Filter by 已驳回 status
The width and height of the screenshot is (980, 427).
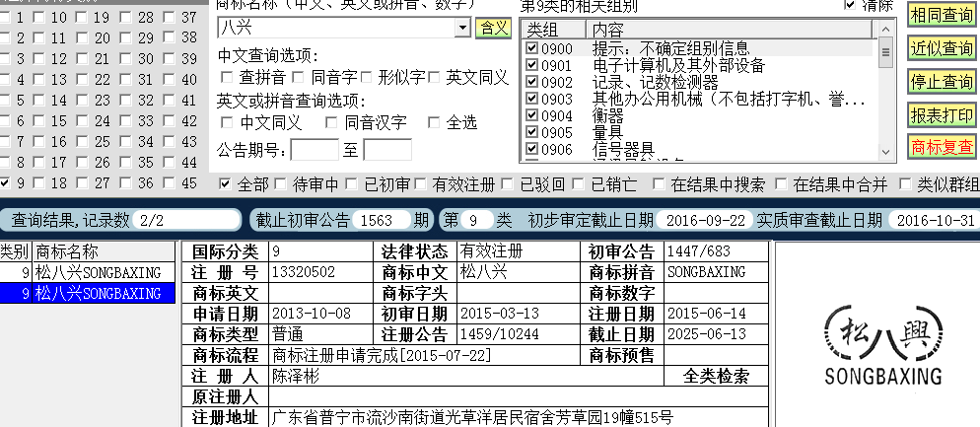(x=508, y=183)
